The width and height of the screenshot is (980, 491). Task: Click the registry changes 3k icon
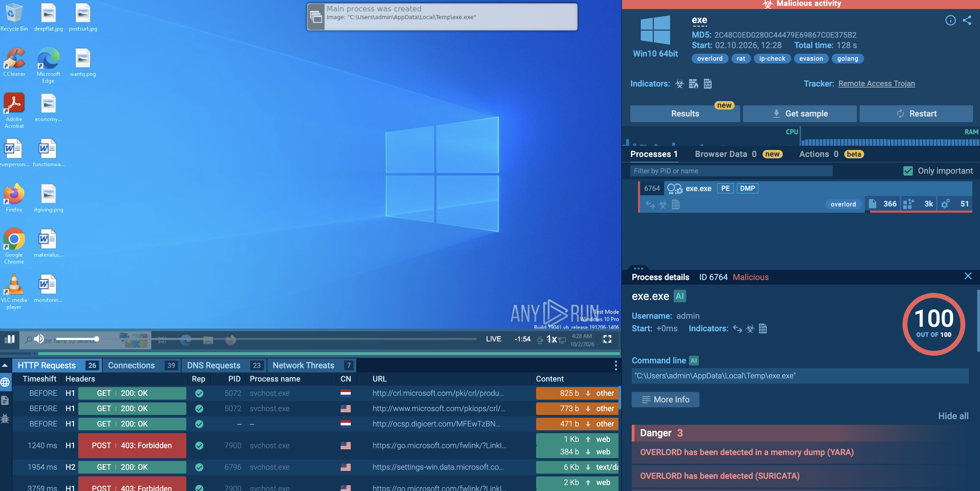(x=908, y=204)
